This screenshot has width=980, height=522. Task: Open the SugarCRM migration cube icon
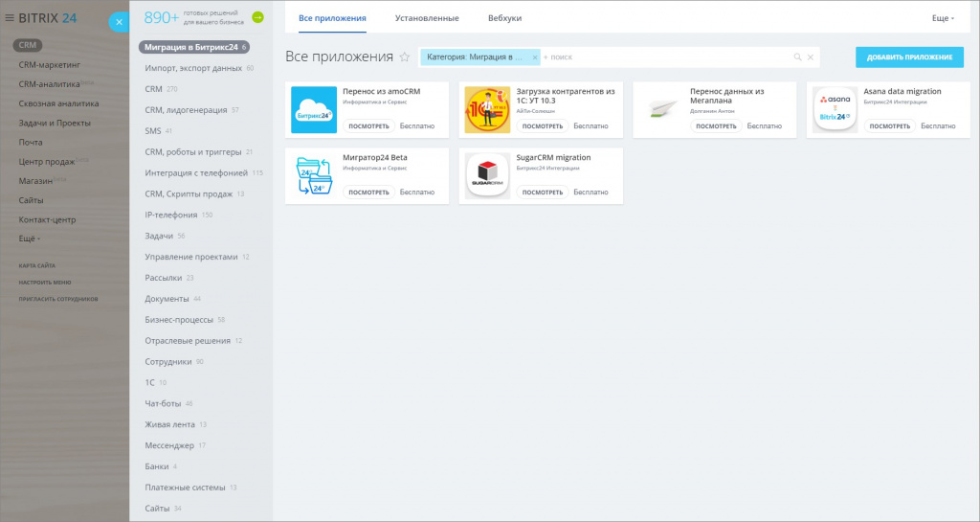[487, 176]
